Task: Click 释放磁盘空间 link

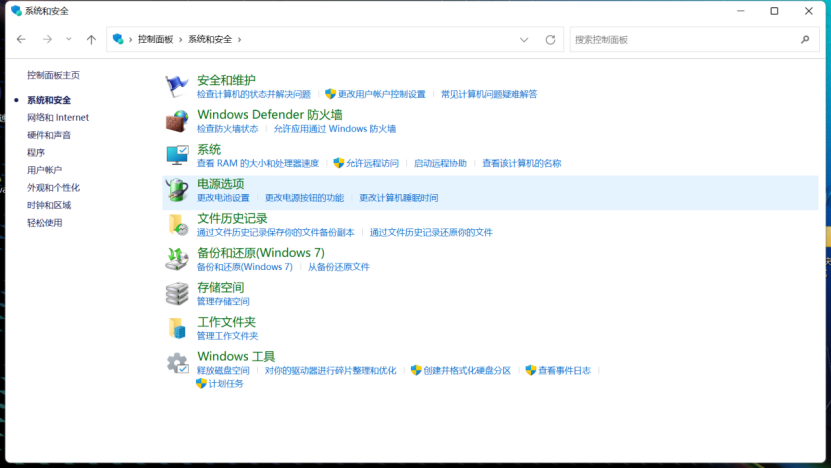Action: point(223,370)
